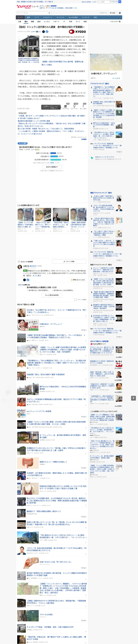Viewport: 138px width, 644px height.
Task: Click the ログイン link
Action: pyautogui.click(x=42, y=8)
